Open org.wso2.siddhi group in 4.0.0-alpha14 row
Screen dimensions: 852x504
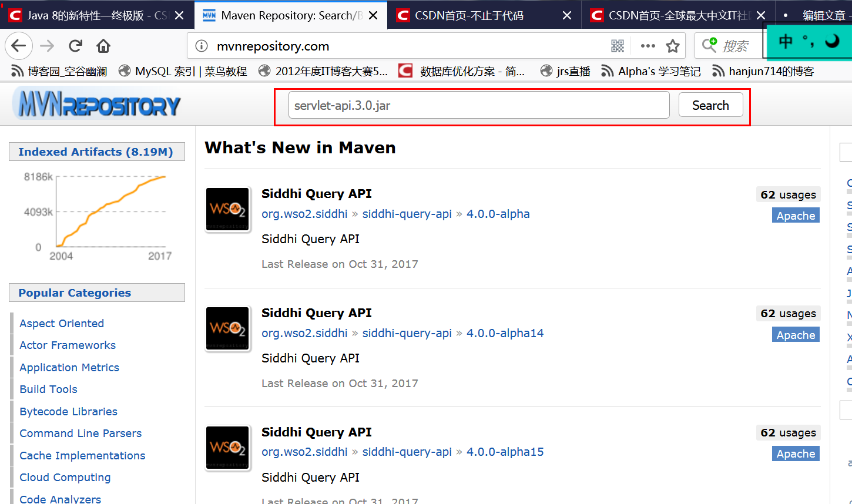tap(304, 333)
